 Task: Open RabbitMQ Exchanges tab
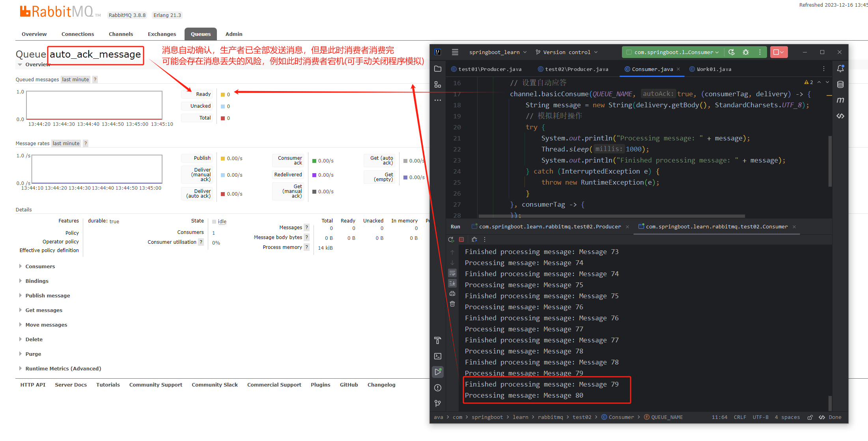click(x=162, y=34)
